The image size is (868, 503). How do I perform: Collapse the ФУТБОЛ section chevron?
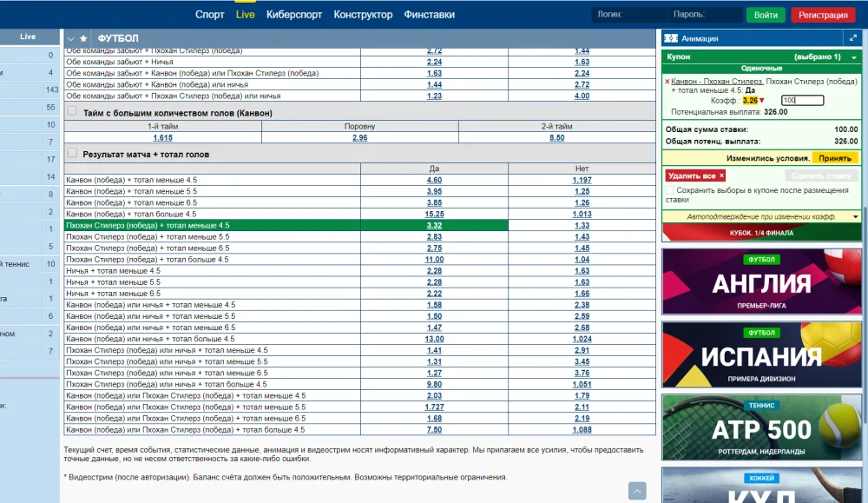(x=71, y=39)
